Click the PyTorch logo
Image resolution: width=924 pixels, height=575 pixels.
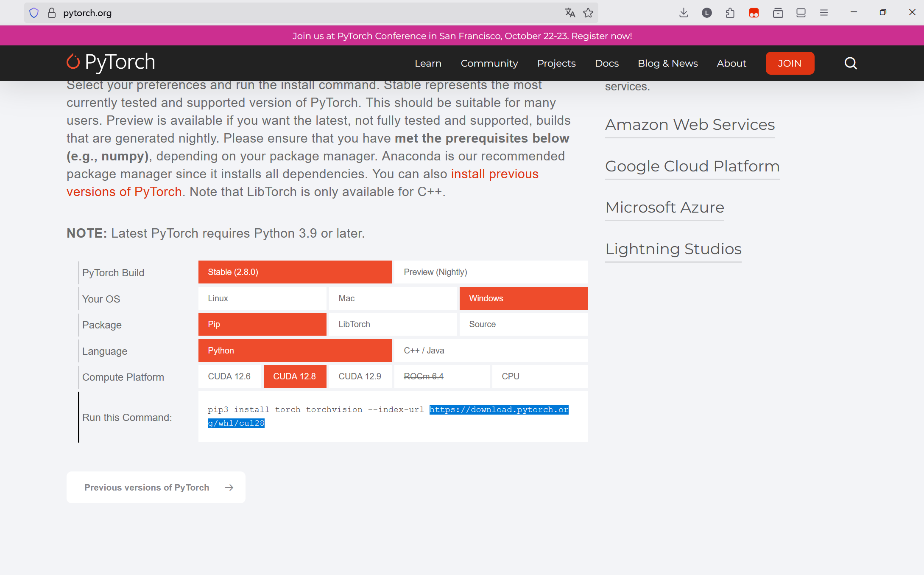111,62
